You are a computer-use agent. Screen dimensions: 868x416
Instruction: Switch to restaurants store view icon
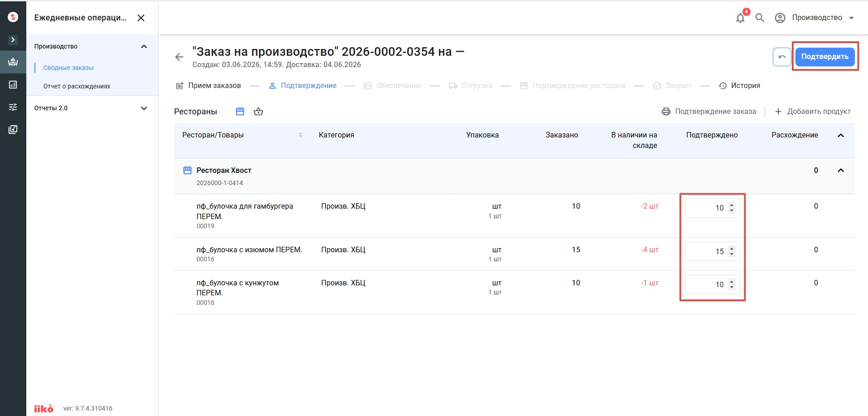[240, 112]
